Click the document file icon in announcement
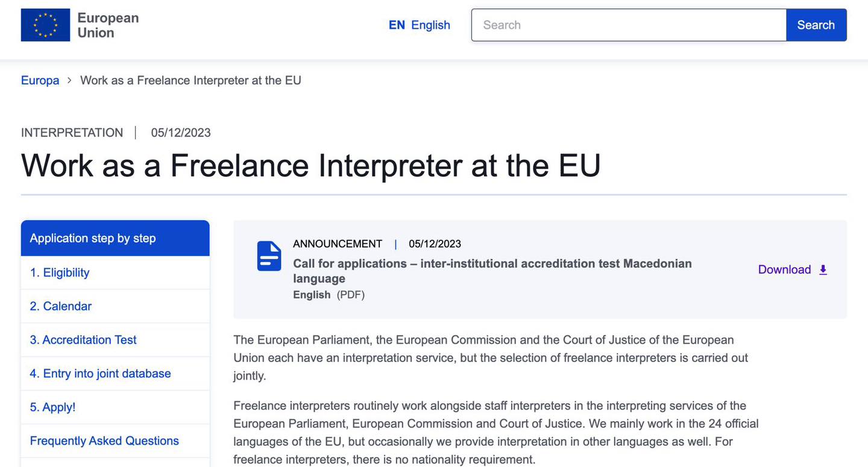The height and width of the screenshot is (467, 868). coord(269,256)
